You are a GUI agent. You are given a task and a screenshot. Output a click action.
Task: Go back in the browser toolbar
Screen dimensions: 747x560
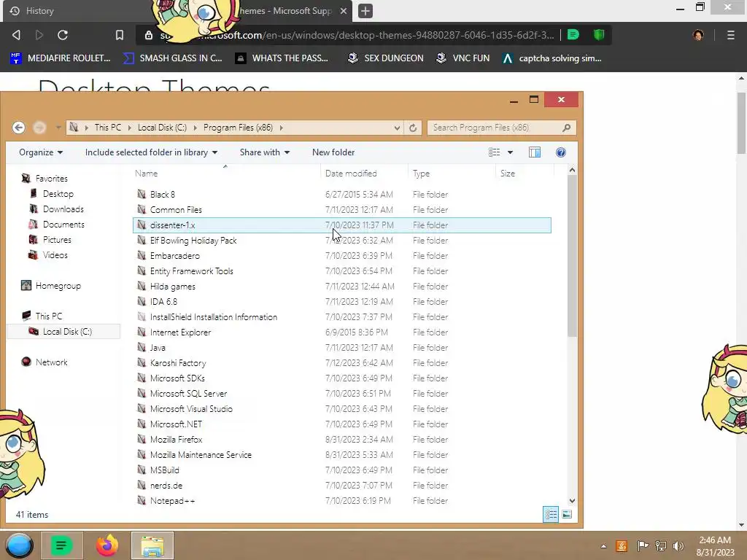coord(16,35)
